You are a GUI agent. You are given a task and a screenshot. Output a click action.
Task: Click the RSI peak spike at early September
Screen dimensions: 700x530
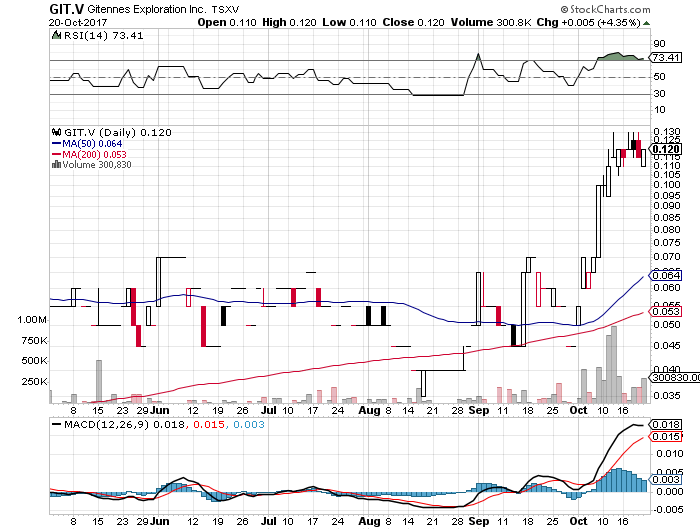[478, 58]
